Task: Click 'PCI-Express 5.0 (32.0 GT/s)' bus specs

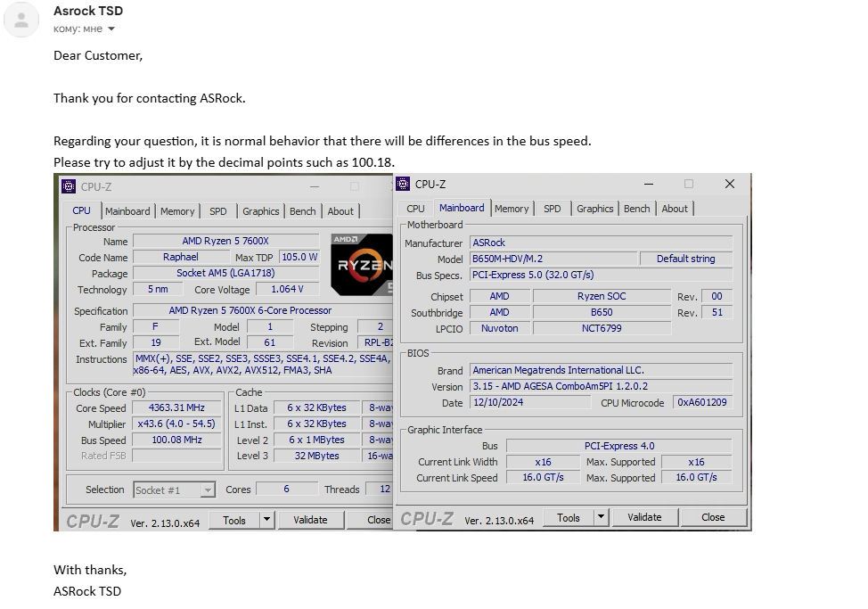Action: [602, 275]
